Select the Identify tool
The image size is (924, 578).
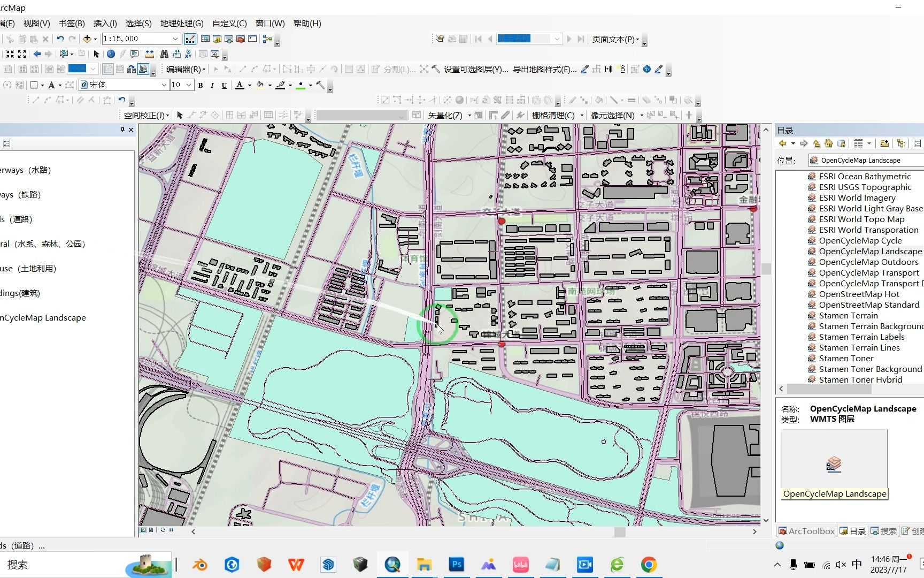[x=111, y=54]
